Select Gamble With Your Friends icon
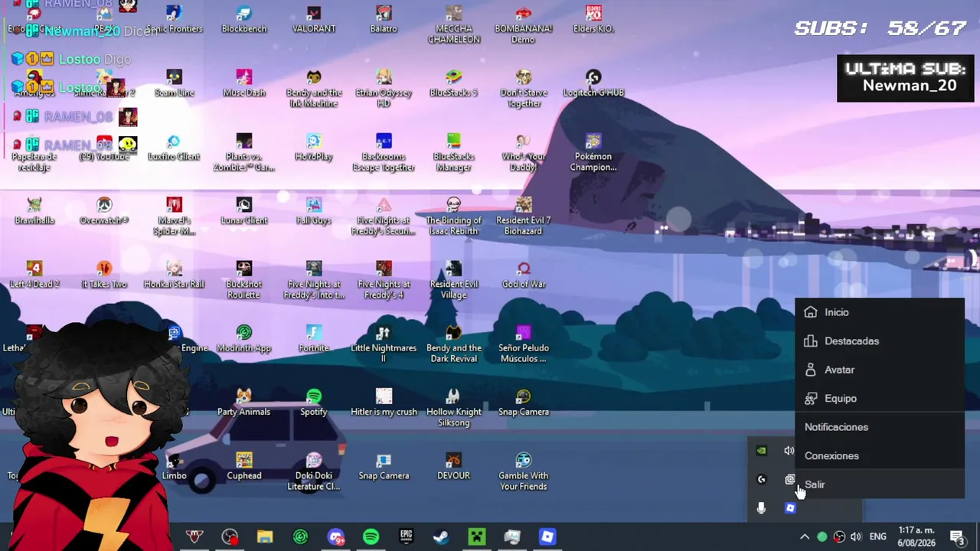 point(524,471)
